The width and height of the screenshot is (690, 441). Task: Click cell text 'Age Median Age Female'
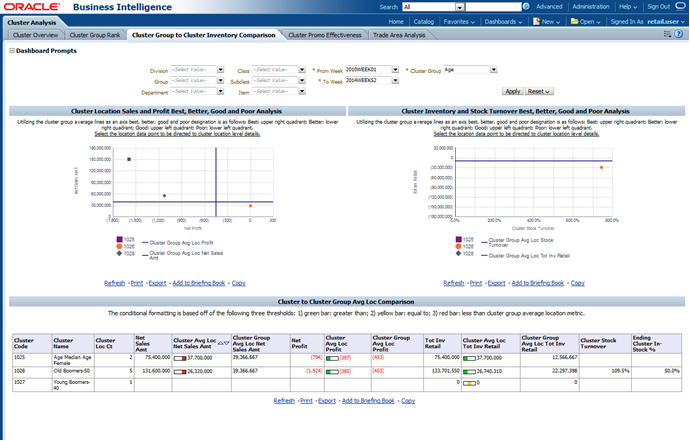(x=72, y=360)
